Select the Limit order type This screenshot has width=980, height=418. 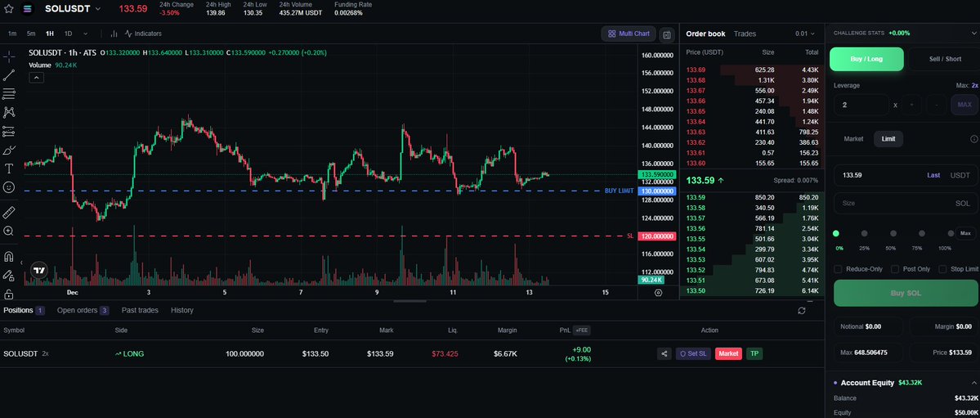888,139
